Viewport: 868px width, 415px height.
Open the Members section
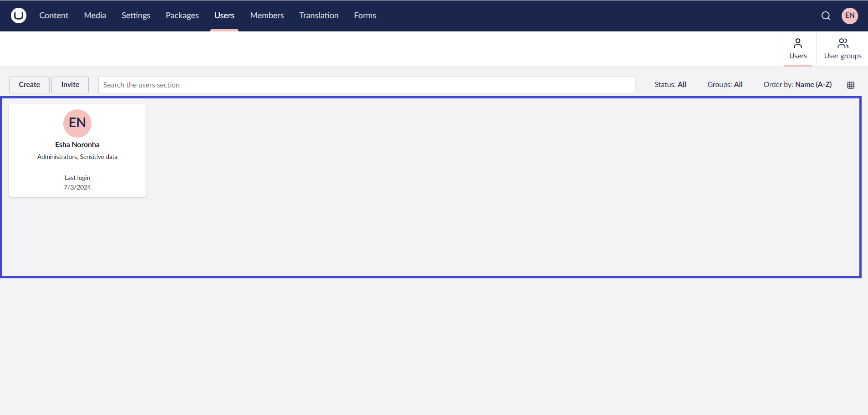pyautogui.click(x=267, y=15)
